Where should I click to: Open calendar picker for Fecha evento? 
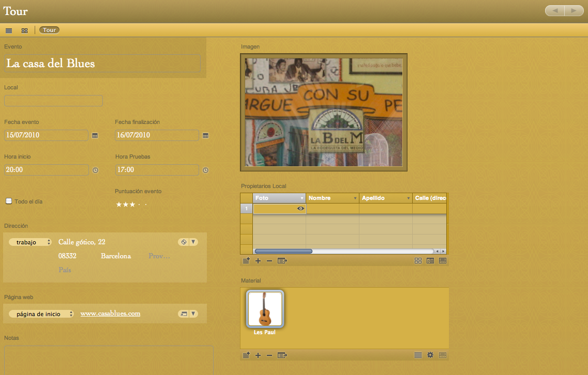95,135
